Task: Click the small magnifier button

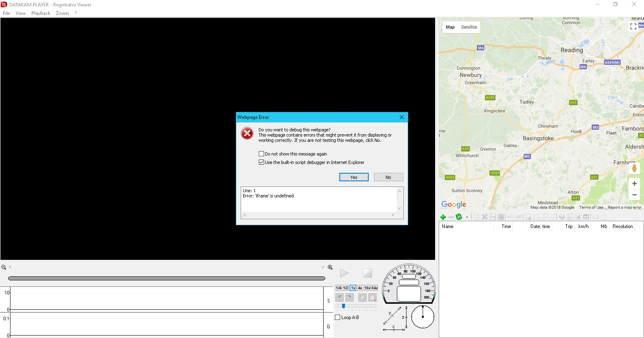Action: tap(362, 298)
